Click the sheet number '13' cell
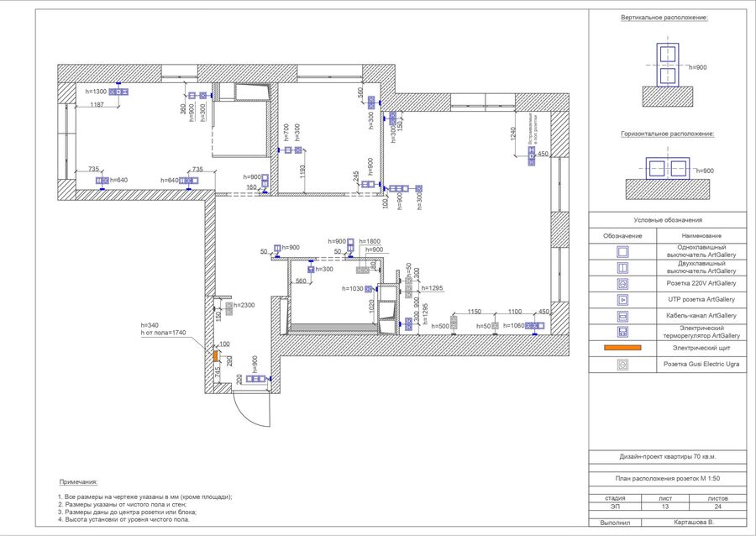 (665, 506)
